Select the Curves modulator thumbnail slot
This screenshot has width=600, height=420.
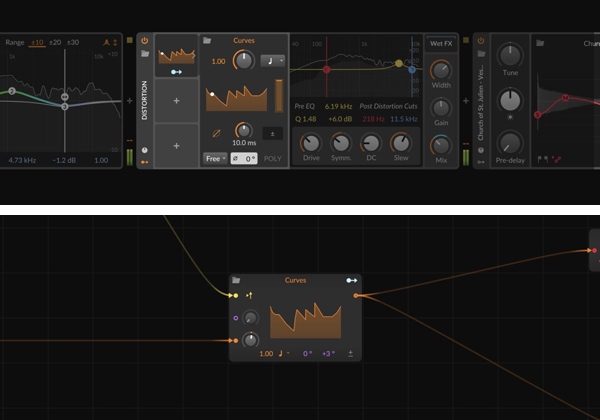[x=176, y=55]
